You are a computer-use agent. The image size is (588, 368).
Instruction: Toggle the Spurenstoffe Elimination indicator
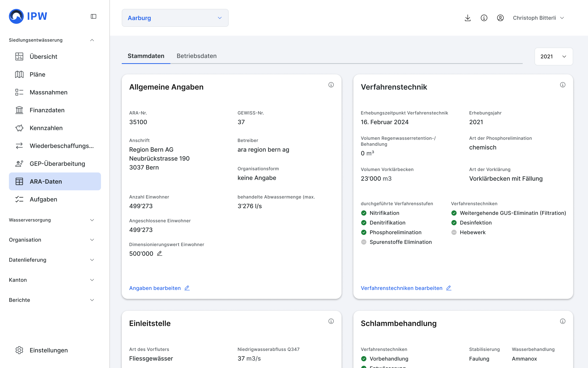click(x=364, y=242)
